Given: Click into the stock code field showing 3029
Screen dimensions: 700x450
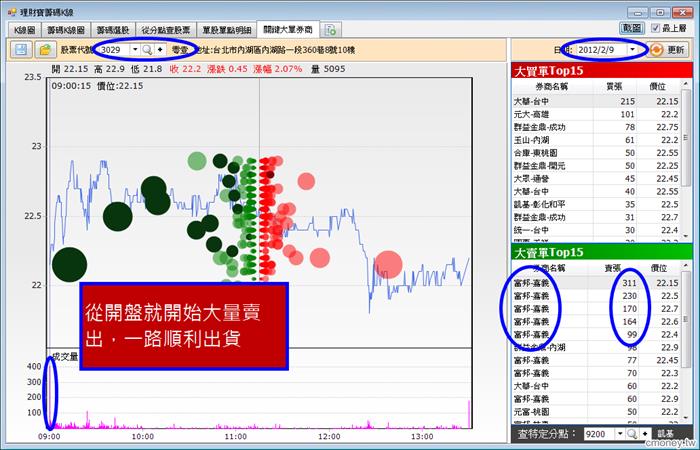Looking at the screenshot, I should 114,50.
